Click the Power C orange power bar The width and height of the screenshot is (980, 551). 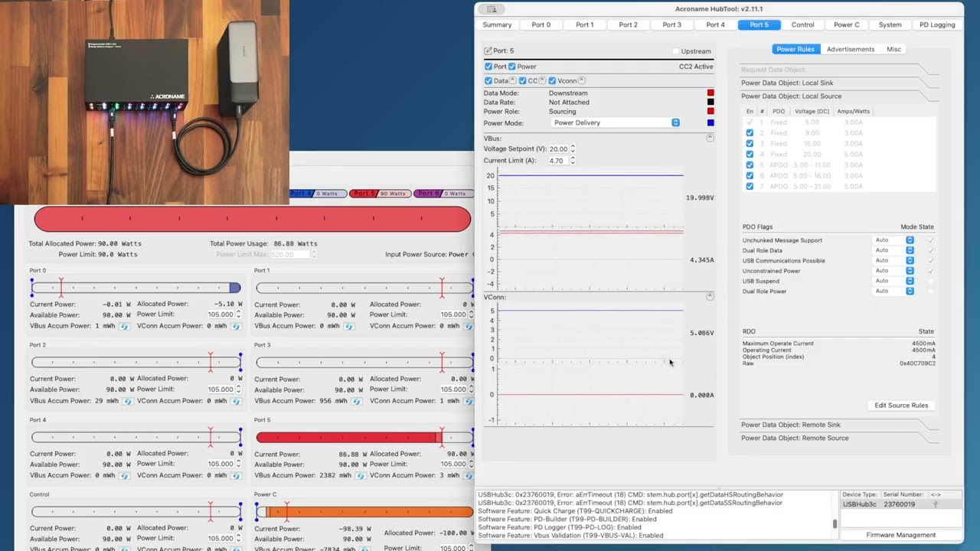tap(364, 512)
